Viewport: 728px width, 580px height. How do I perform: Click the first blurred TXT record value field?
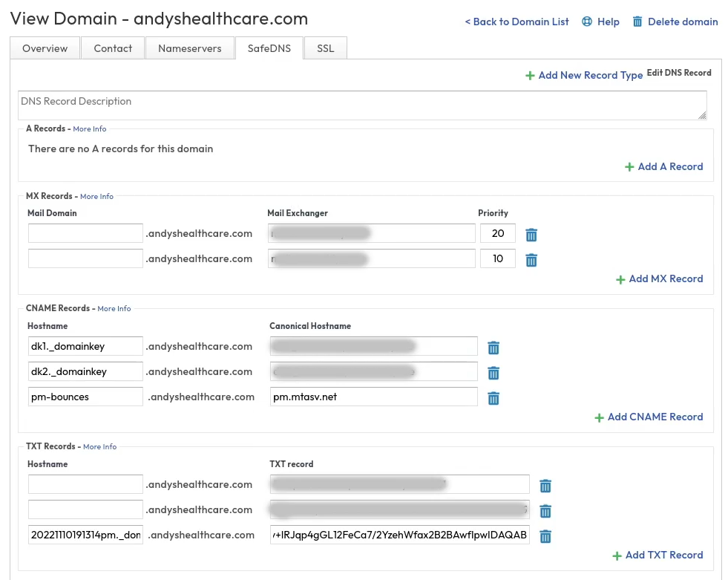(x=400, y=484)
